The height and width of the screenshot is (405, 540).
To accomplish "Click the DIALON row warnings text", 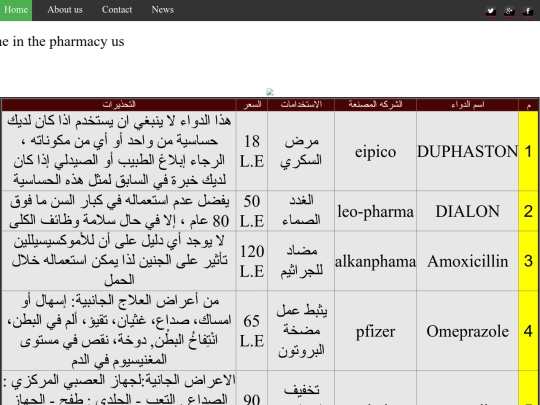I will pos(119,211).
